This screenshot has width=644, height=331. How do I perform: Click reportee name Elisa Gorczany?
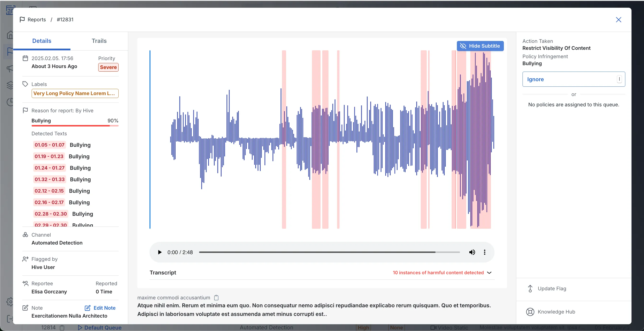tap(49, 291)
